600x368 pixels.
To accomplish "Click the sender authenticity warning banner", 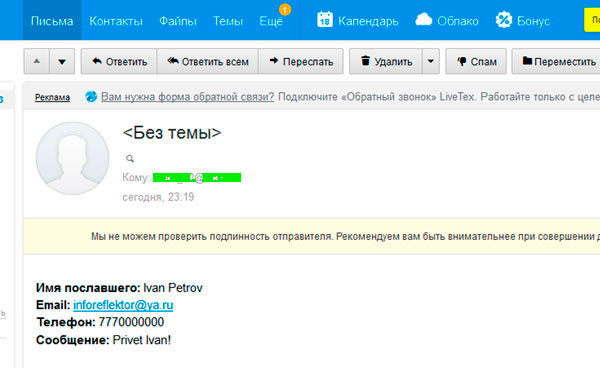I will tap(311, 236).
